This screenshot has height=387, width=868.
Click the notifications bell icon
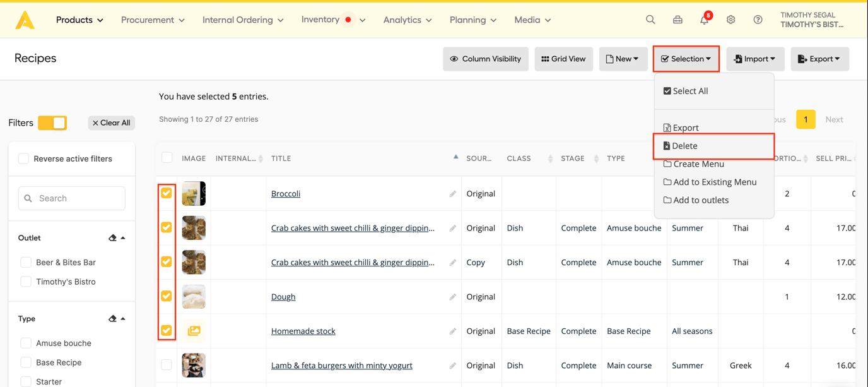704,20
